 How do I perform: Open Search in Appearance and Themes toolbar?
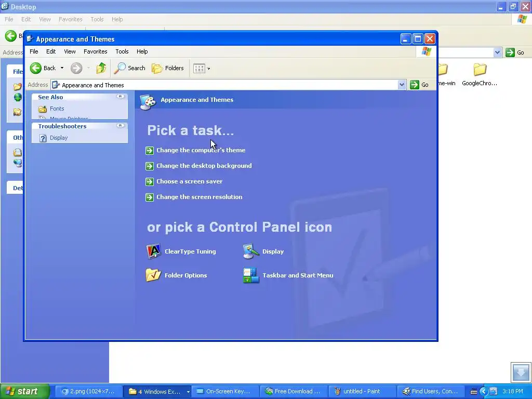(129, 68)
